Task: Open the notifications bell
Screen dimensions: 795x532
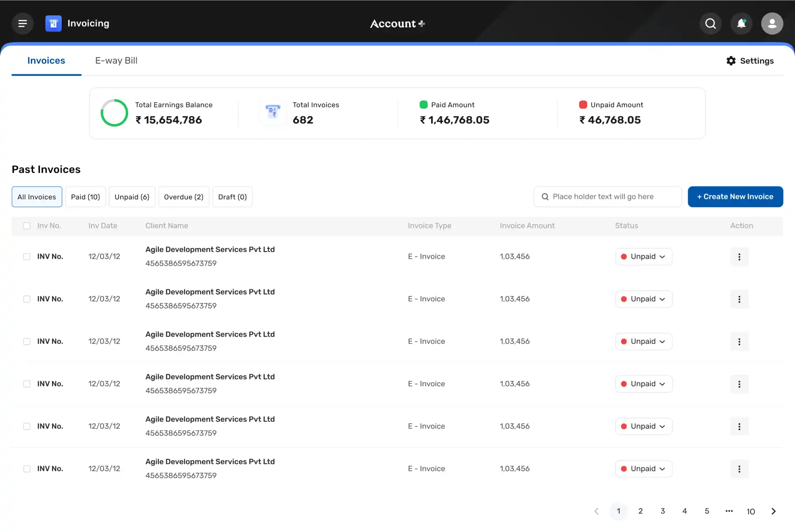Action: pyautogui.click(x=741, y=24)
